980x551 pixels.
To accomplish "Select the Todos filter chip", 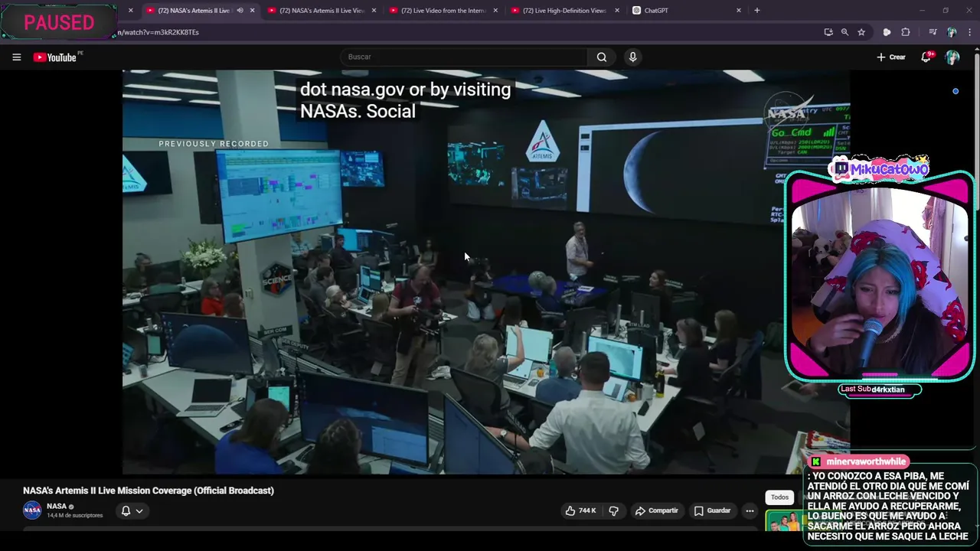I will 779,497.
